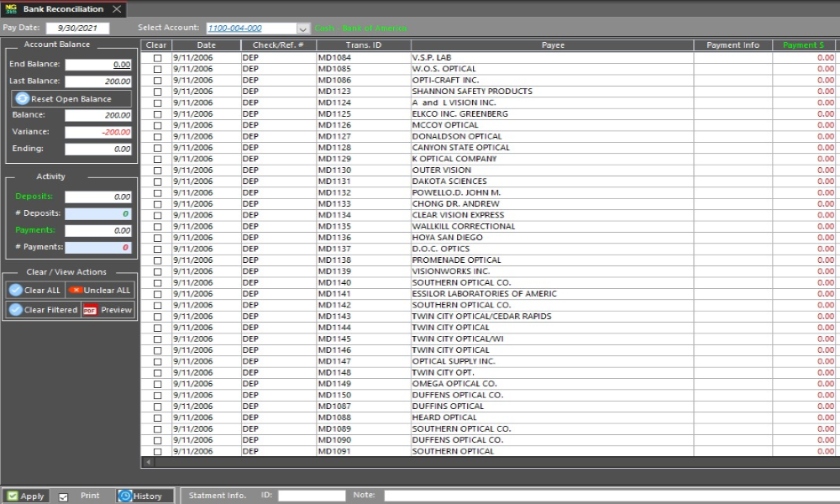The height and width of the screenshot is (504, 840).
Task: Mark HEARD OPTICAL row as cleared
Action: click(x=157, y=417)
